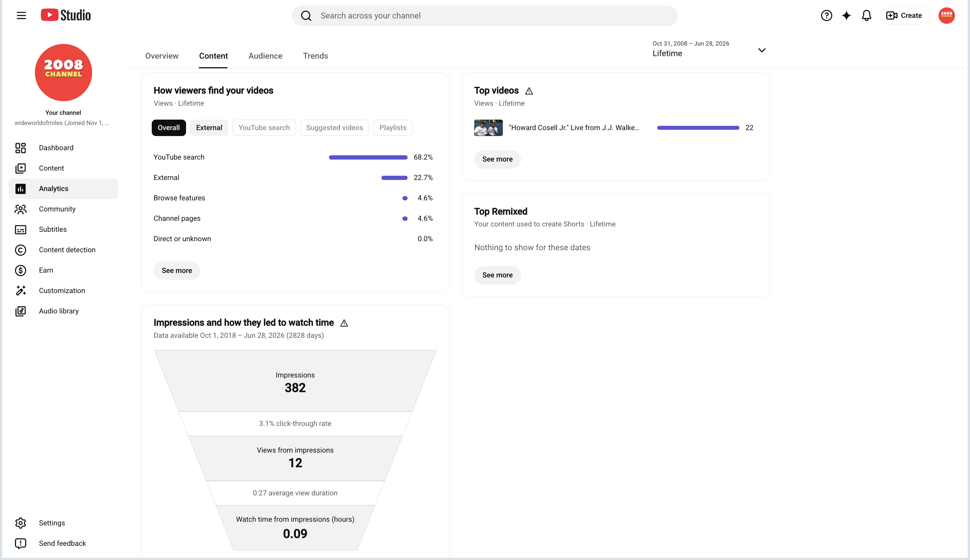Image resolution: width=970 pixels, height=560 pixels.
Task: Click the help question mark icon
Action: pyautogui.click(x=826, y=15)
